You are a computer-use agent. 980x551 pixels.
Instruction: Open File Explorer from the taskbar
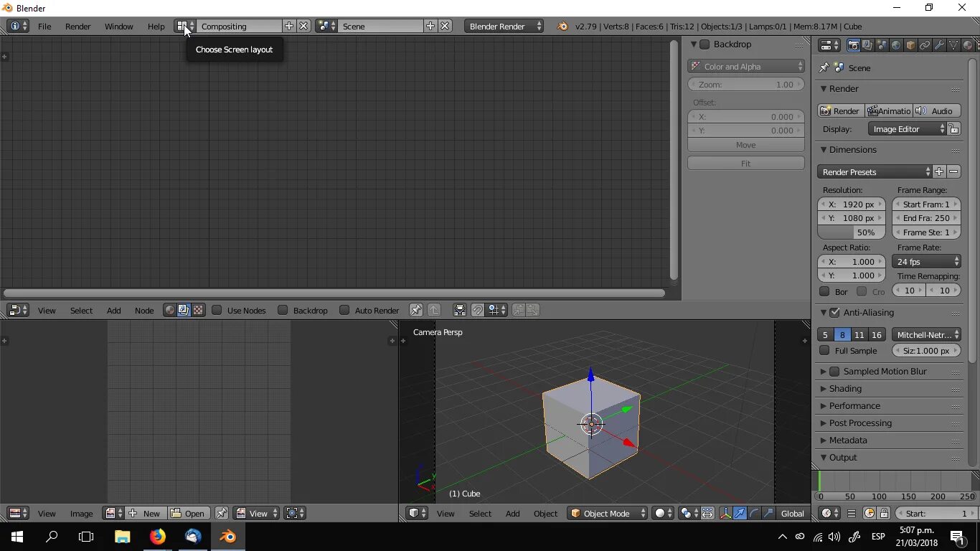(123, 536)
